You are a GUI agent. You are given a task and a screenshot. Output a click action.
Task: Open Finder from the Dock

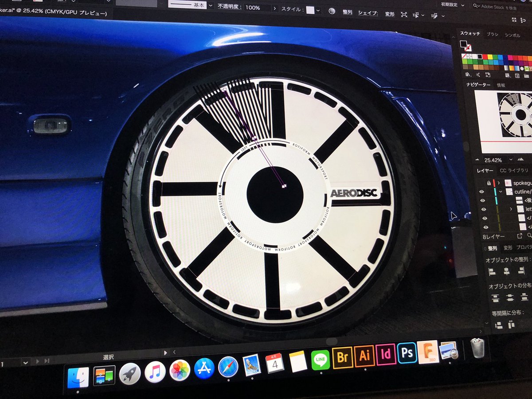[x=78, y=378]
